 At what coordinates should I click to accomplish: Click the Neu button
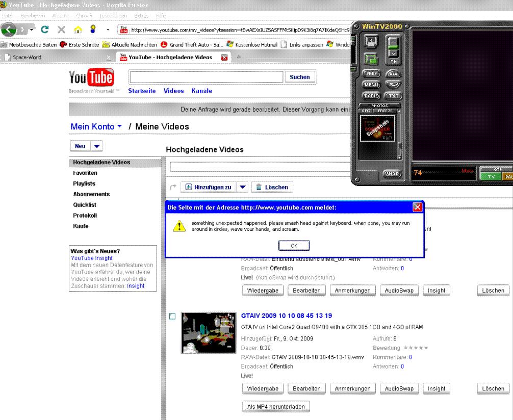coord(80,146)
